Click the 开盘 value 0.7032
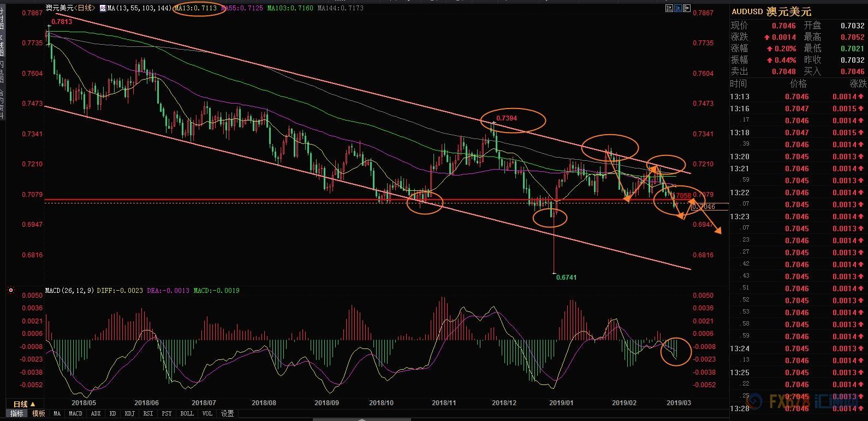868x421 pixels. [x=853, y=26]
